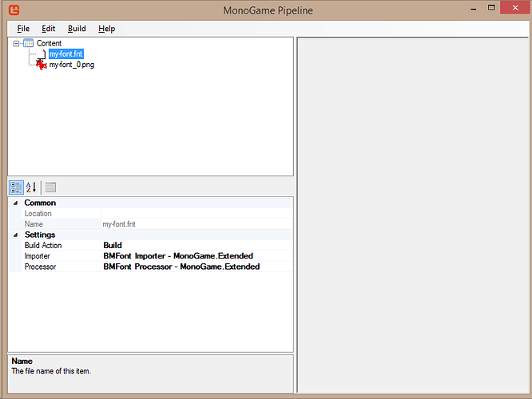Click the MonoGame logo in title bar

pyautogui.click(x=14, y=10)
